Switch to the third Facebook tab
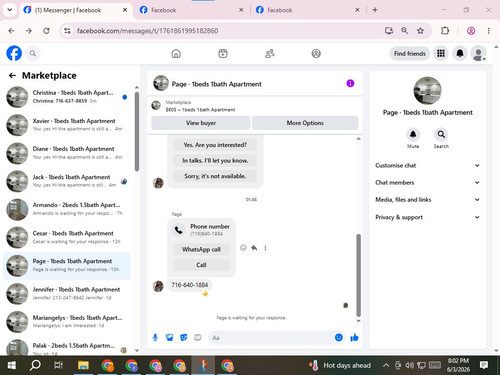This screenshot has height=375, width=500. point(308,10)
